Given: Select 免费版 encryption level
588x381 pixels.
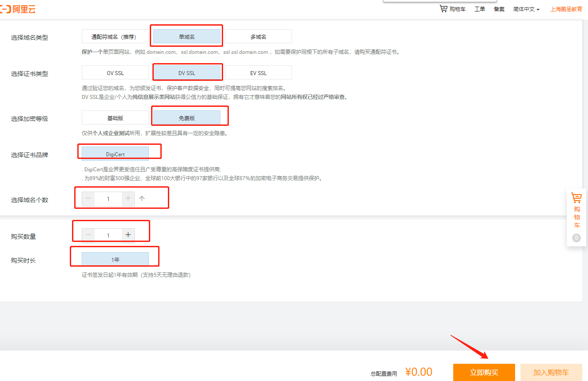Looking at the screenshot, I should (186, 118).
